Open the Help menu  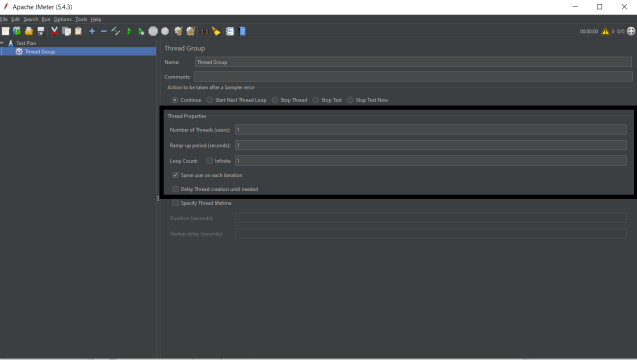click(x=96, y=19)
